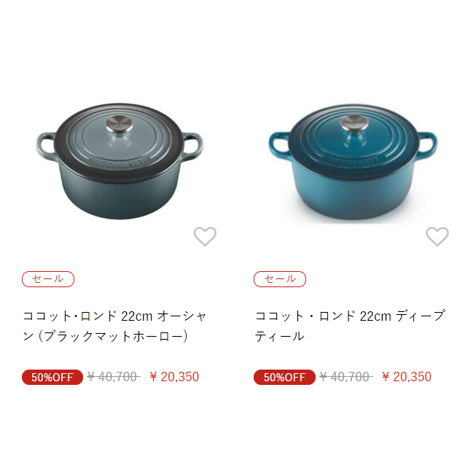
Task: Click the struck-through ¥40,700 price of Ocean cocotte
Action: 114,377
